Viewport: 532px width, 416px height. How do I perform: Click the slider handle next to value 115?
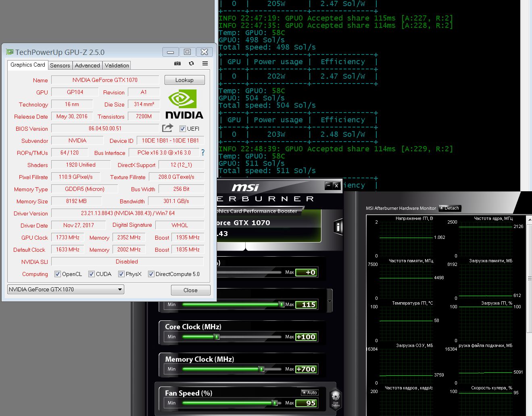pyautogui.click(x=282, y=304)
